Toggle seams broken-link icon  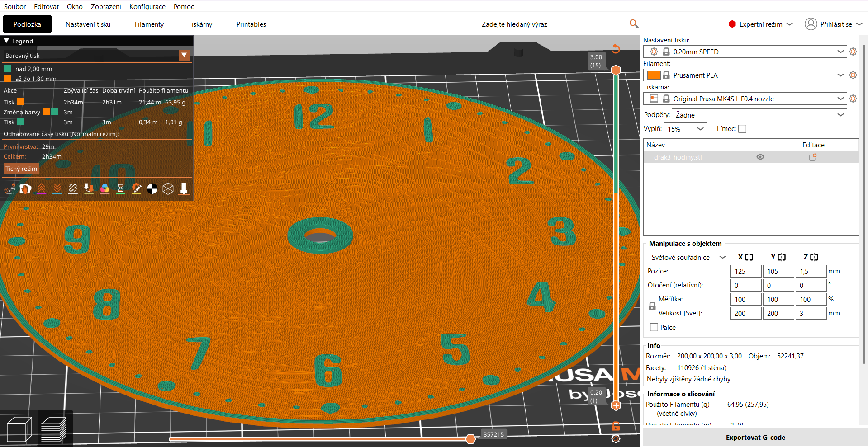point(73,189)
